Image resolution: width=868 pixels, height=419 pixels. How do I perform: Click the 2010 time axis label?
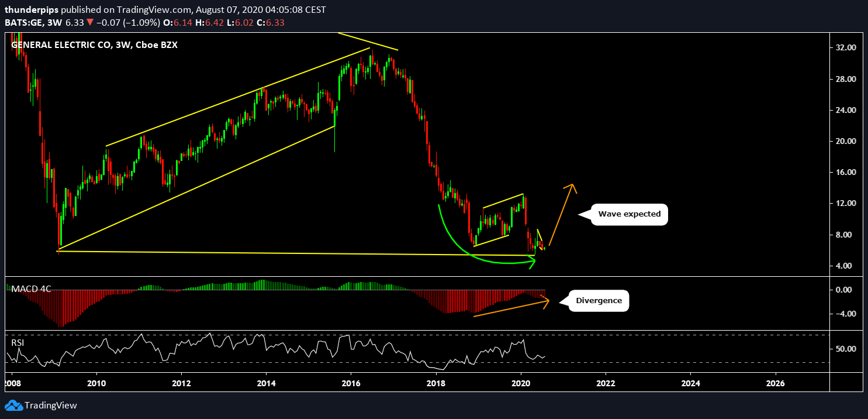tap(96, 384)
